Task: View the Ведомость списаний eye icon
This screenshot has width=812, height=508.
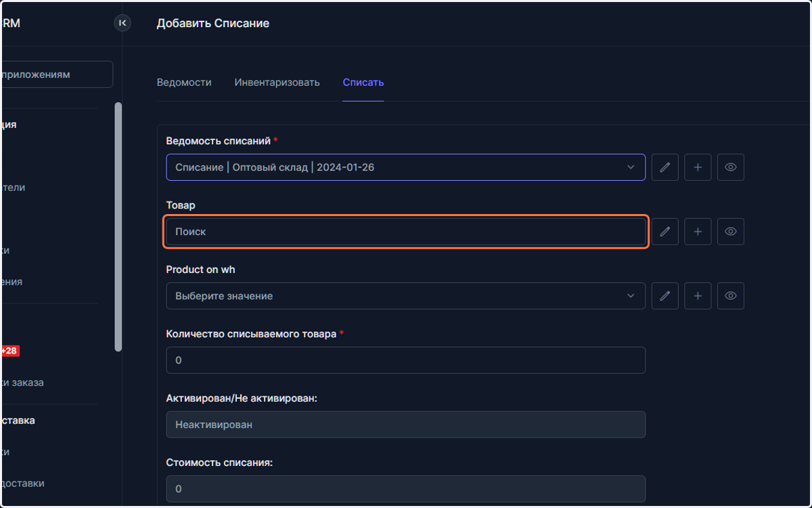Action: click(x=731, y=167)
